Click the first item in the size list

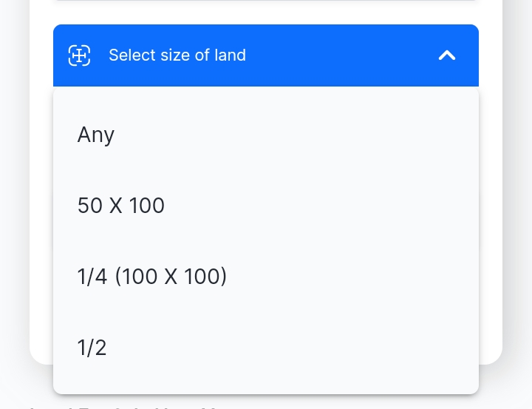click(x=266, y=135)
